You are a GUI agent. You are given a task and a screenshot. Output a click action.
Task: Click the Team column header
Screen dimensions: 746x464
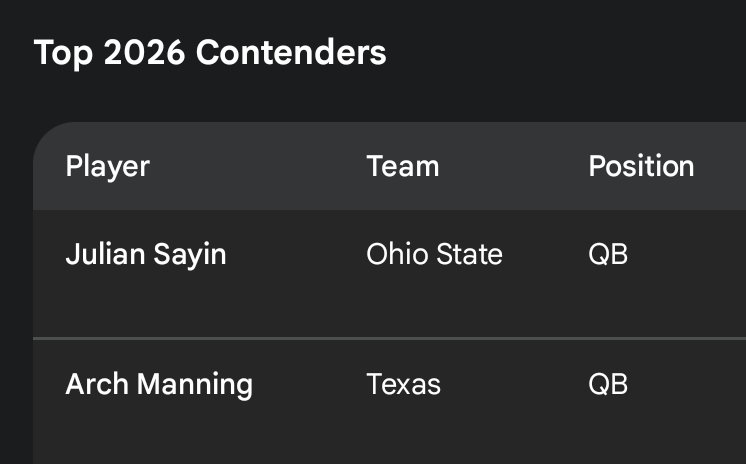pyautogui.click(x=402, y=166)
